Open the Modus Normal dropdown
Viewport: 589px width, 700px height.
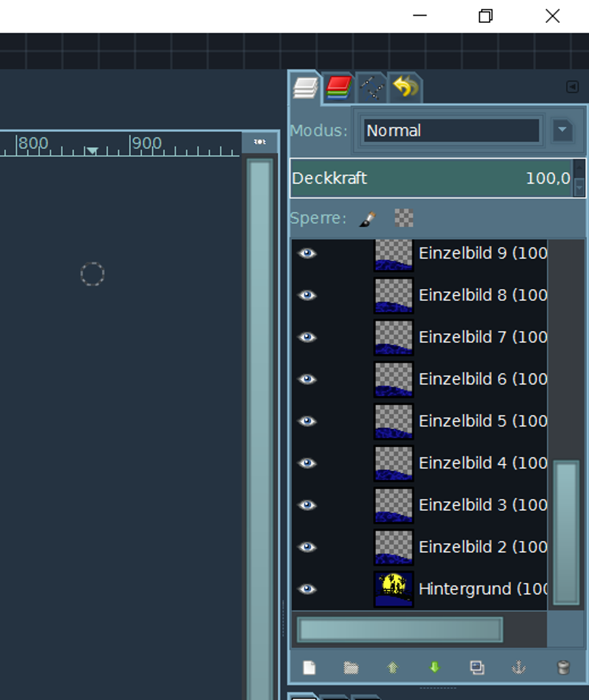(452, 131)
